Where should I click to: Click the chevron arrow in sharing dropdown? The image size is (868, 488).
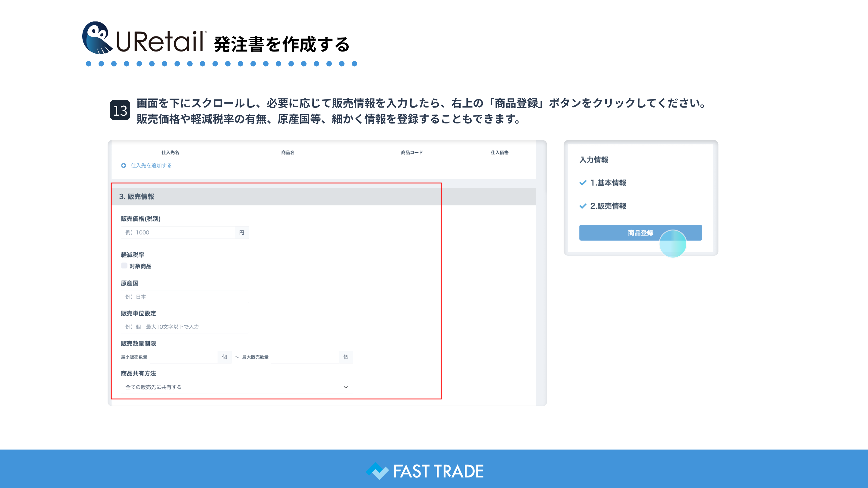click(345, 387)
